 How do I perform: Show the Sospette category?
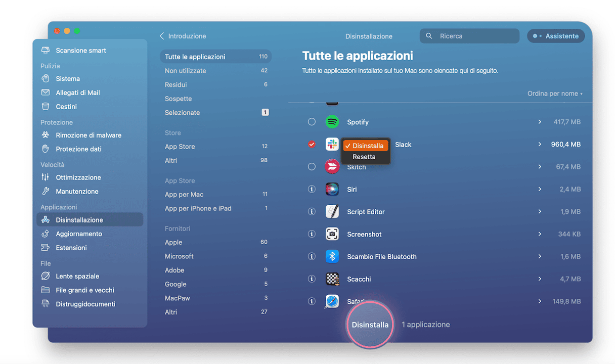pyautogui.click(x=216, y=99)
